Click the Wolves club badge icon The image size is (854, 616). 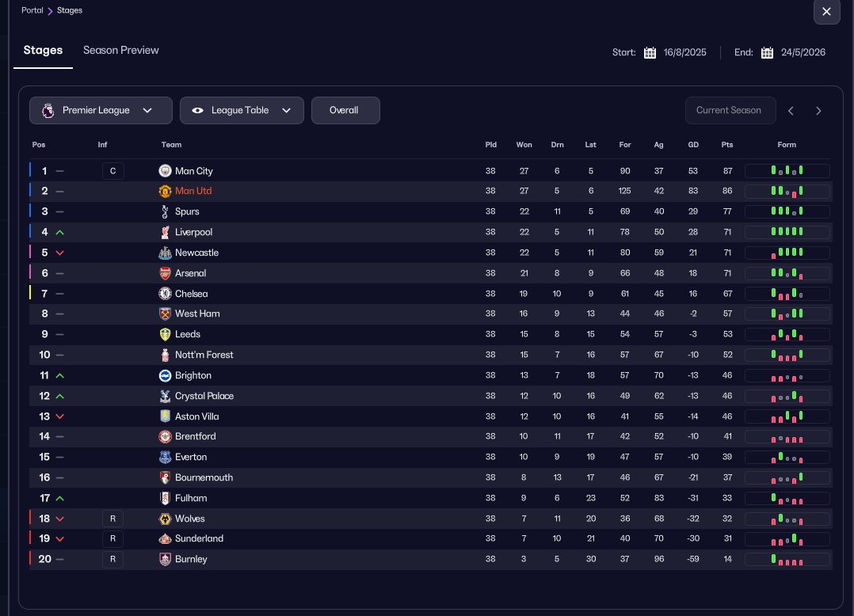[165, 519]
